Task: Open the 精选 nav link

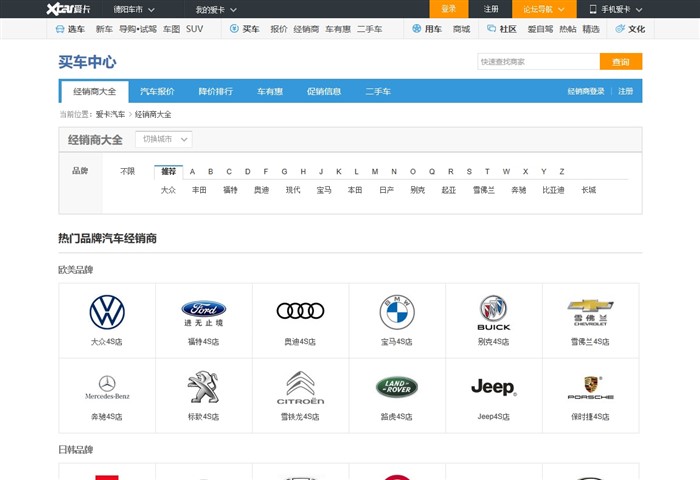Action: pos(591,29)
